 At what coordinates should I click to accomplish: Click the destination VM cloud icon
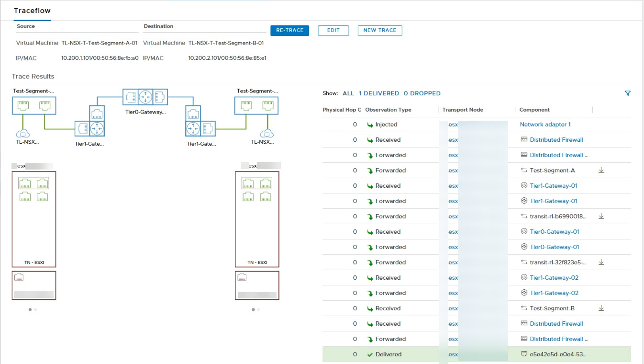[x=267, y=133]
